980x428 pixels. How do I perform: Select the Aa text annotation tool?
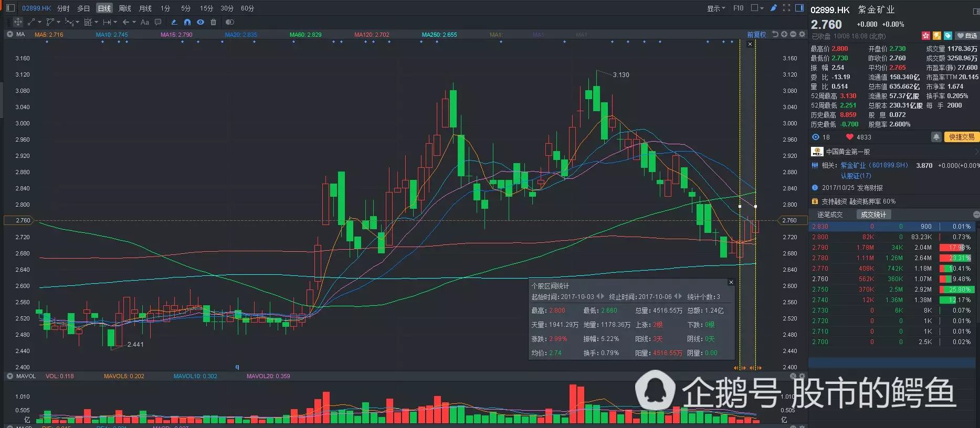click(x=145, y=22)
